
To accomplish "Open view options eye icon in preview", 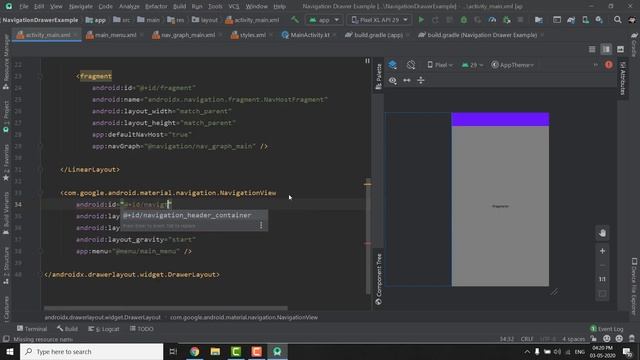I will [x=392, y=80].
